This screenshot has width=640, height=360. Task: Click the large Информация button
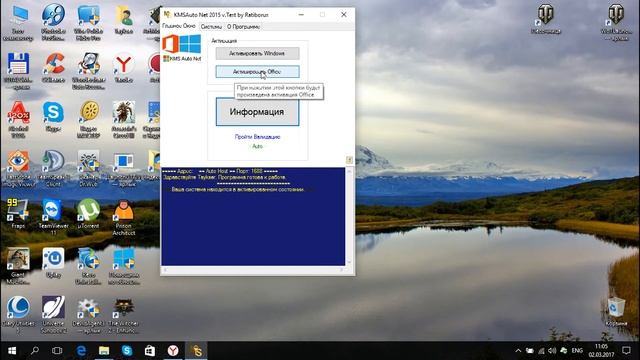click(257, 112)
